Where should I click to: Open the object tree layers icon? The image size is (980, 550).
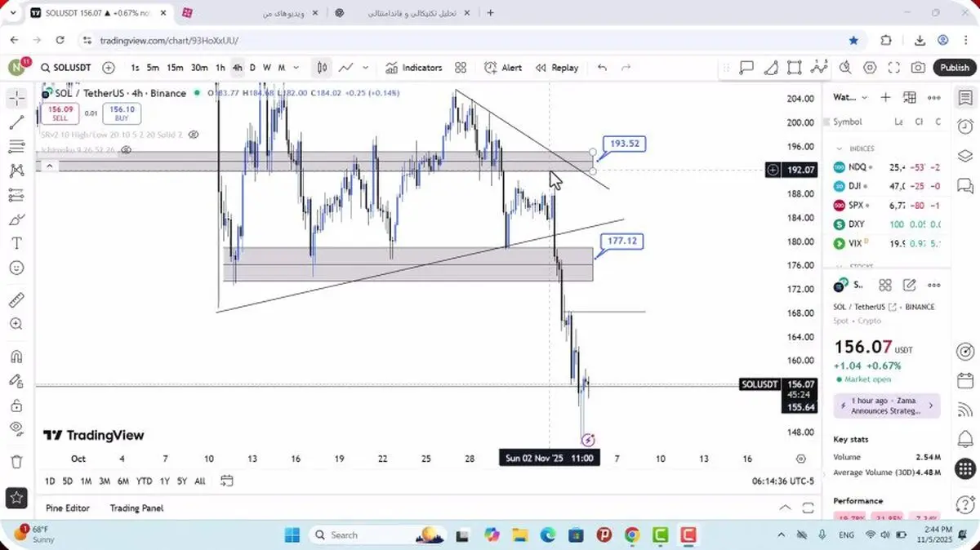[965, 156]
